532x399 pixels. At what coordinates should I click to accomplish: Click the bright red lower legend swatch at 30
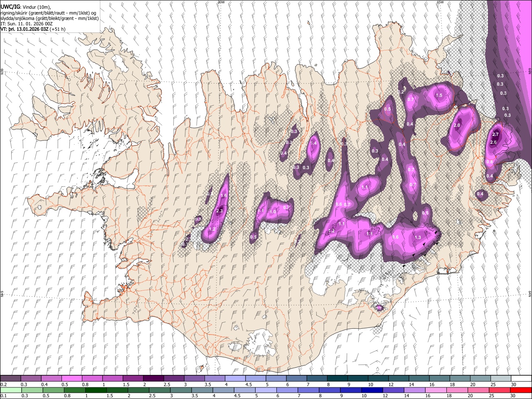click(x=520, y=390)
